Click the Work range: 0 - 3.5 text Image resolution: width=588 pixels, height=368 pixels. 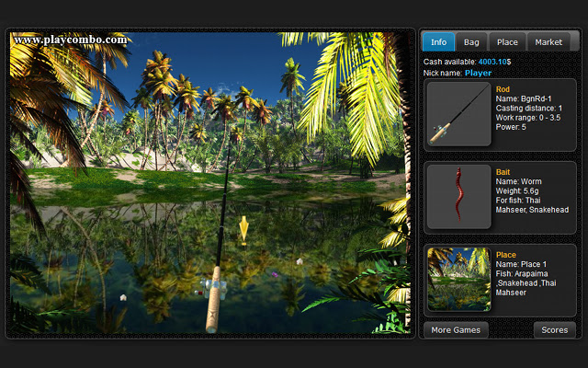pos(528,118)
